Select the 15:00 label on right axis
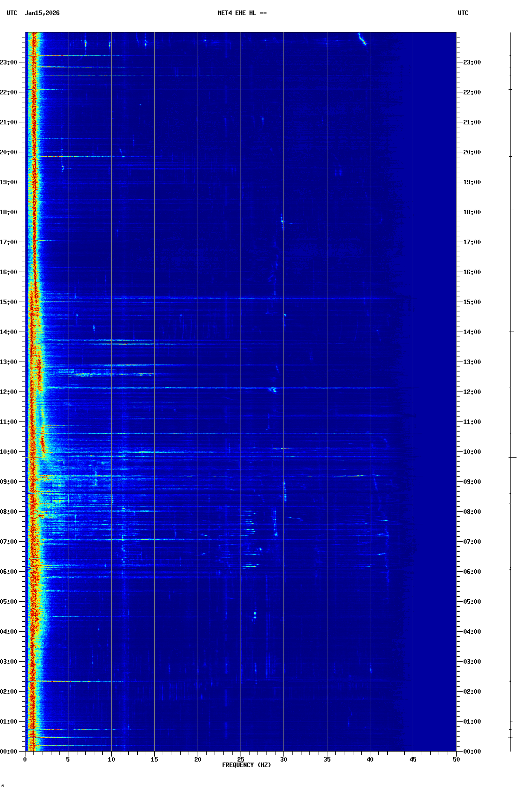 (472, 302)
